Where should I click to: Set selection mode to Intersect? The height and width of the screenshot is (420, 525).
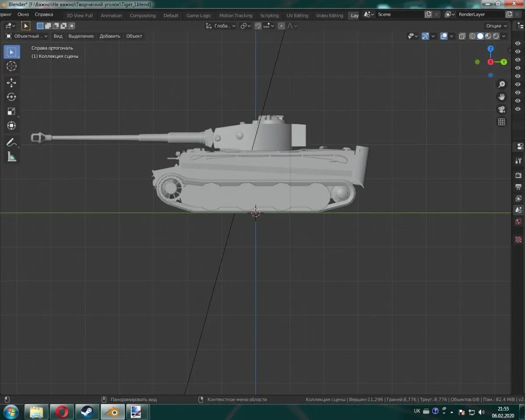point(72,26)
